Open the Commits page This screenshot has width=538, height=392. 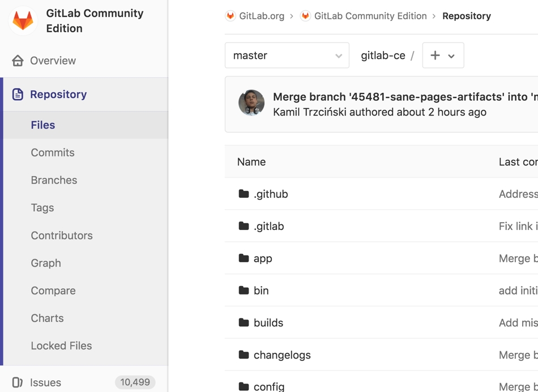[x=52, y=152]
